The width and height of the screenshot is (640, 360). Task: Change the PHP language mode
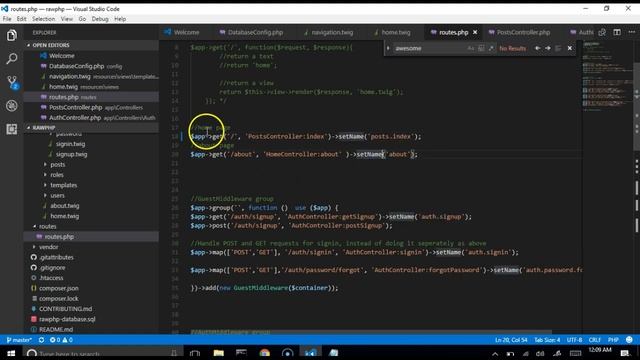tap(613, 340)
